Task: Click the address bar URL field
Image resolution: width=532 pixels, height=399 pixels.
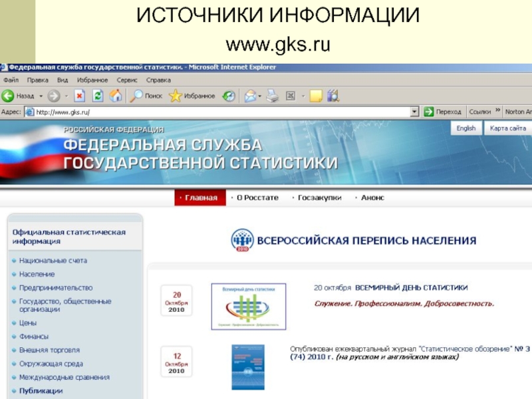Action: [x=219, y=112]
